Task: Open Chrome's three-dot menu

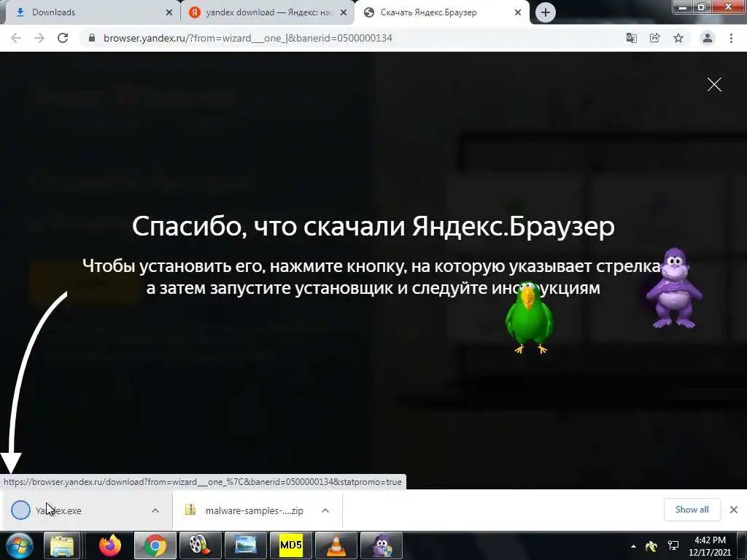Action: tap(731, 38)
